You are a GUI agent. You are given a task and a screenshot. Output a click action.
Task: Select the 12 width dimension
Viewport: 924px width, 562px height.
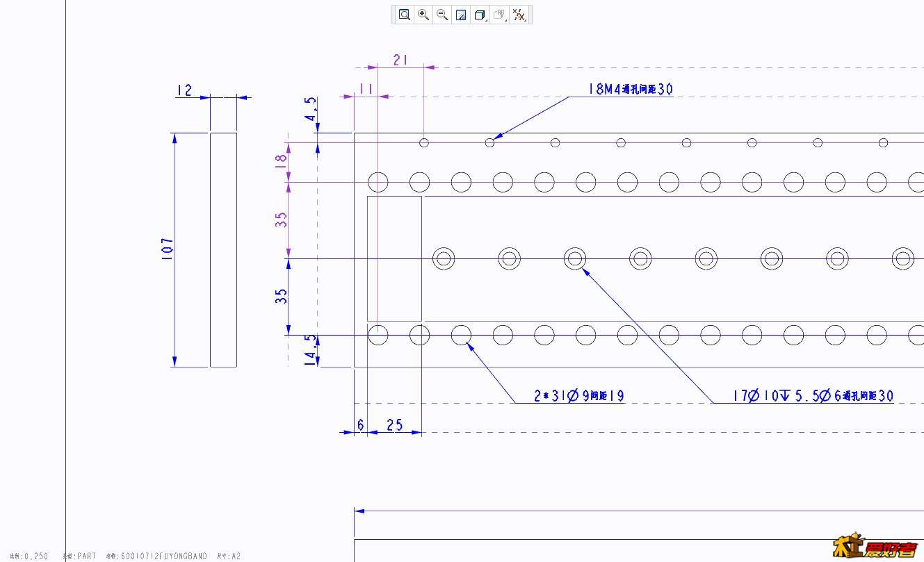click(184, 90)
